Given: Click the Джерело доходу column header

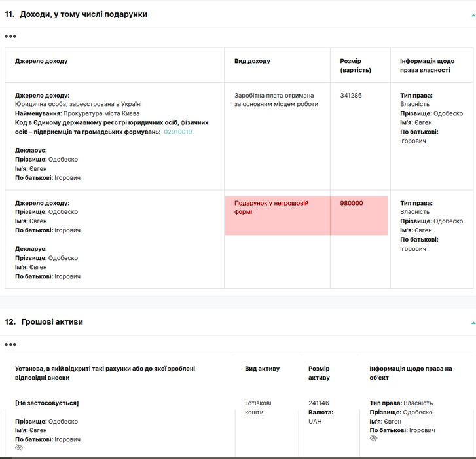Looking at the screenshot, I should point(41,61).
